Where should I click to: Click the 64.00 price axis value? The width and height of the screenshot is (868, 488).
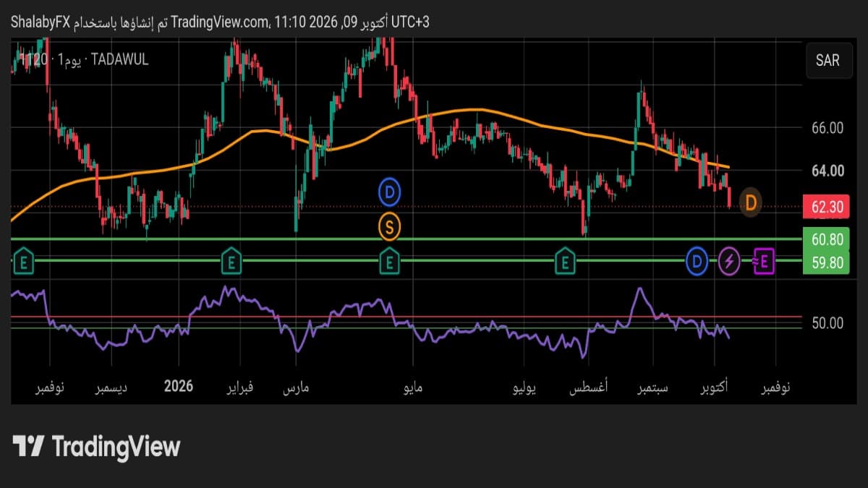tap(827, 171)
